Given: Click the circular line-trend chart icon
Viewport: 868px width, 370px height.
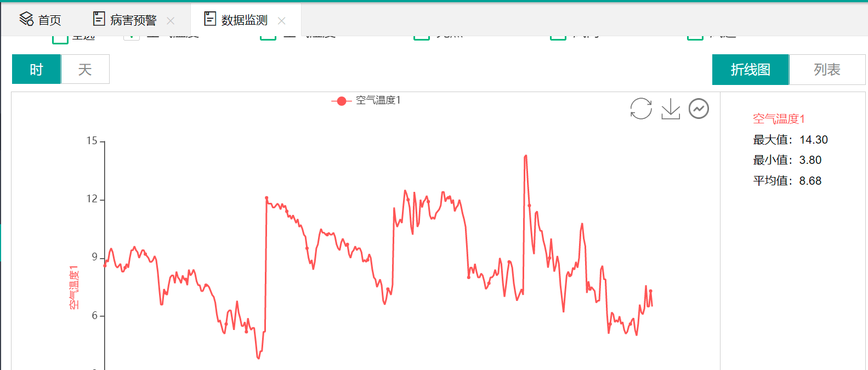Looking at the screenshot, I should [x=699, y=109].
